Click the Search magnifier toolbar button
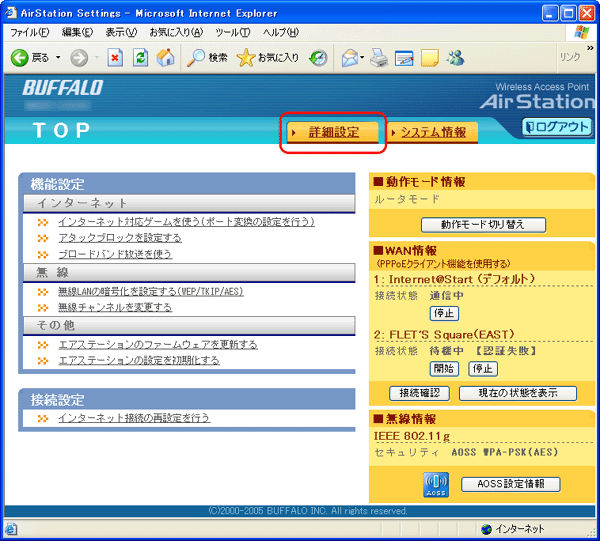The image size is (600, 541). tap(207, 58)
